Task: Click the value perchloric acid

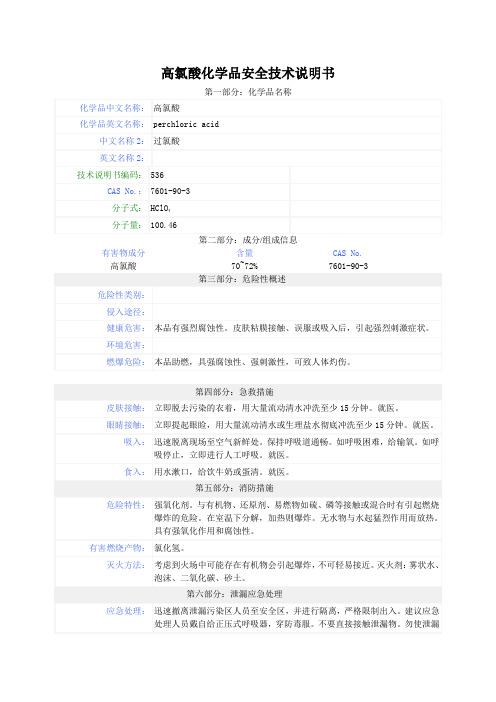Action: coord(186,124)
